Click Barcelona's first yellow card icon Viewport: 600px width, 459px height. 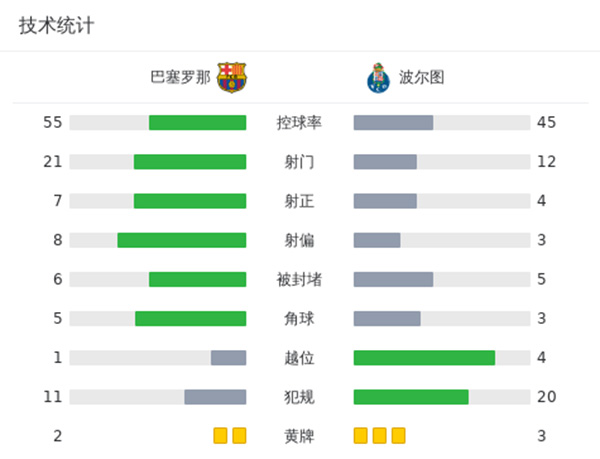(x=221, y=436)
